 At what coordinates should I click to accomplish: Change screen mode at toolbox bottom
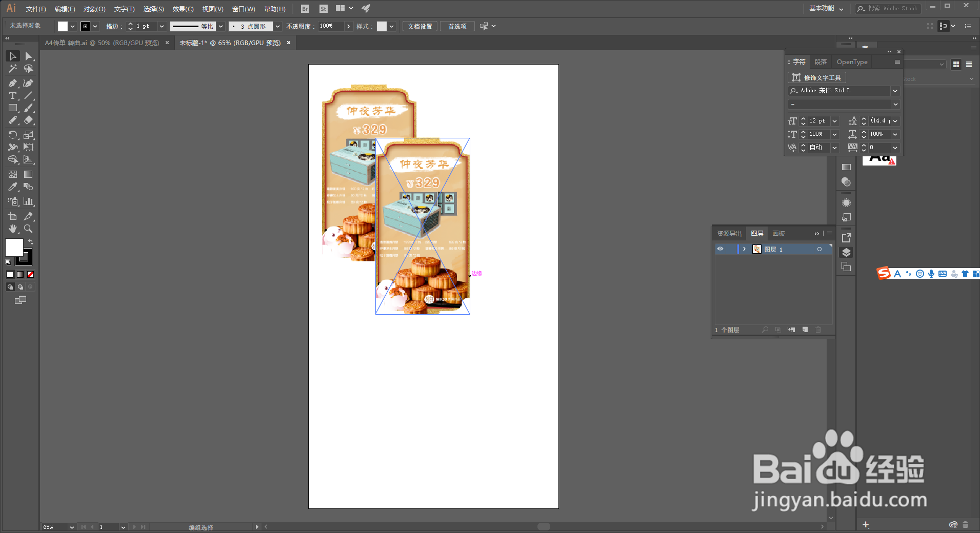click(x=21, y=300)
